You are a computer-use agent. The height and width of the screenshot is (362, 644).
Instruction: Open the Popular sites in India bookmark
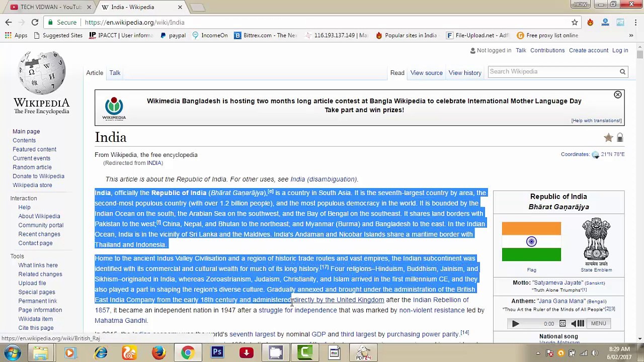click(406, 35)
